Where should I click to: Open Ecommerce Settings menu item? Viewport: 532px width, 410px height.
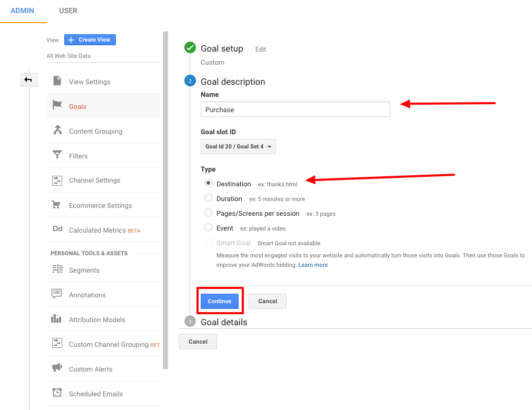pyautogui.click(x=103, y=205)
